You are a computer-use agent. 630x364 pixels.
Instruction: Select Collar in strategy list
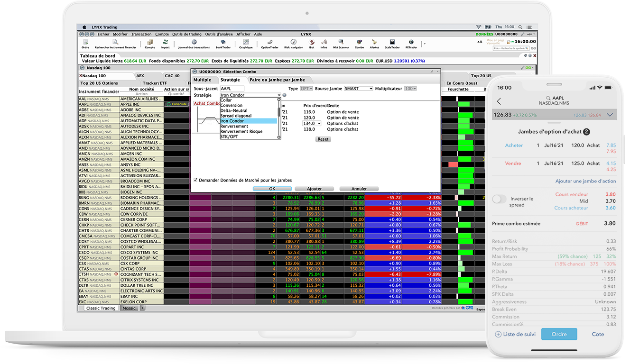249,100
